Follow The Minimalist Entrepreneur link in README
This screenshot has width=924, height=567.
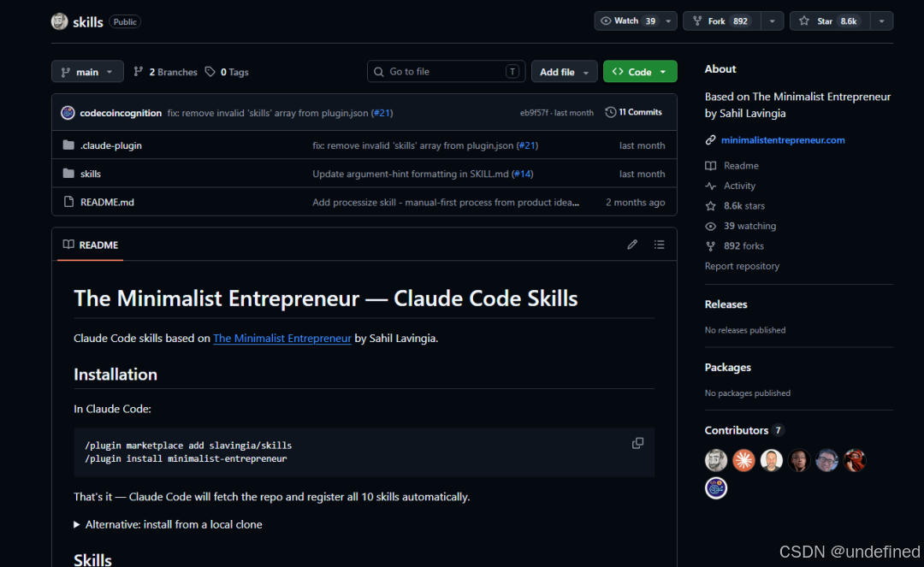coord(282,338)
